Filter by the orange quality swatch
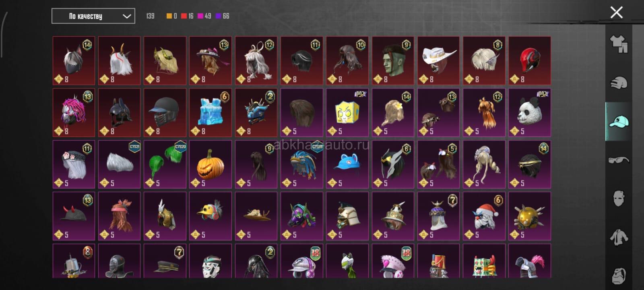This screenshot has height=290, width=644. [x=169, y=16]
